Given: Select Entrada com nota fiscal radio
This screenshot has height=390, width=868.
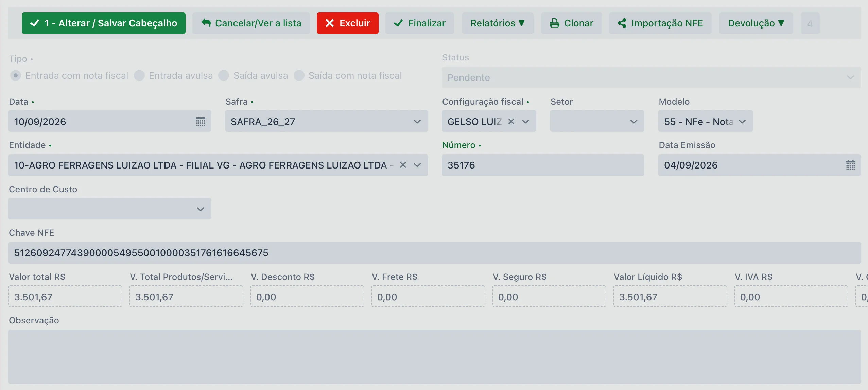Looking at the screenshot, I should click(x=16, y=75).
